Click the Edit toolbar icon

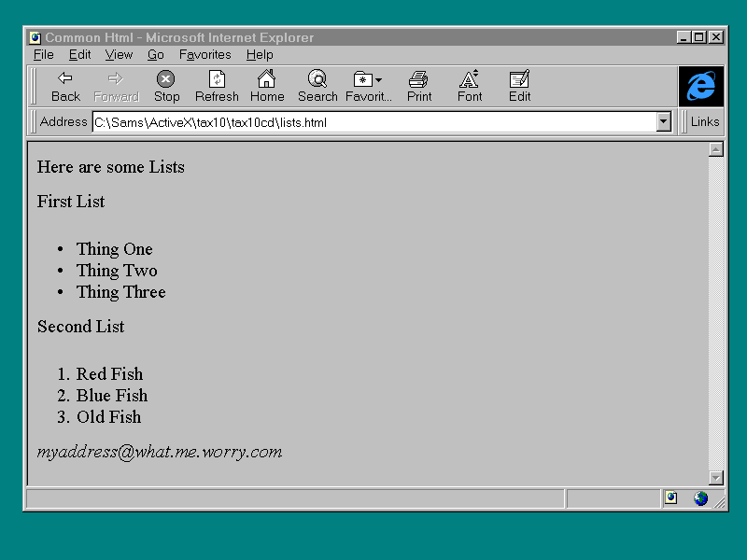(520, 86)
